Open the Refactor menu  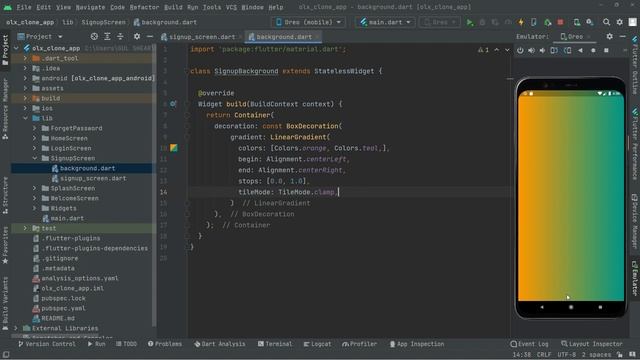click(x=144, y=7)
